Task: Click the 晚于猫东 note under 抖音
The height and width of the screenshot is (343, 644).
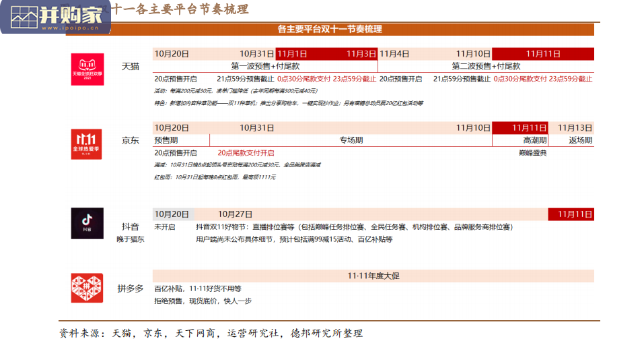Action: [x=130, y=239]
